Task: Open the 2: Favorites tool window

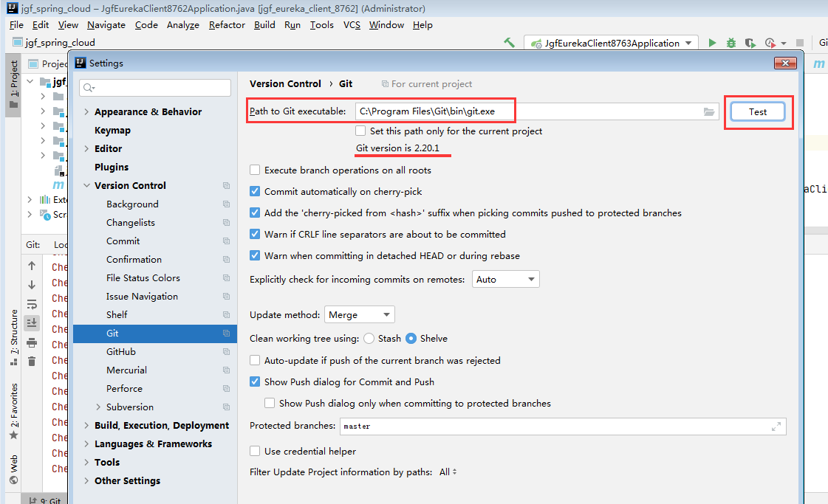Action: click(x=14, y=412)
